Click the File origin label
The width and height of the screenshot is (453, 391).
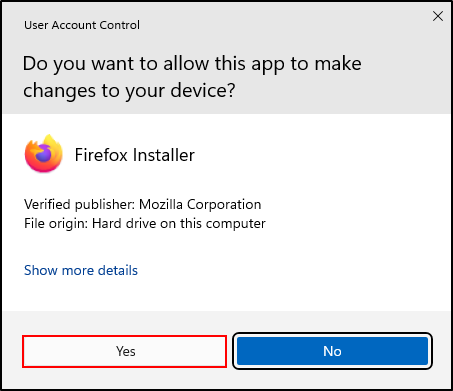(56, 224)
